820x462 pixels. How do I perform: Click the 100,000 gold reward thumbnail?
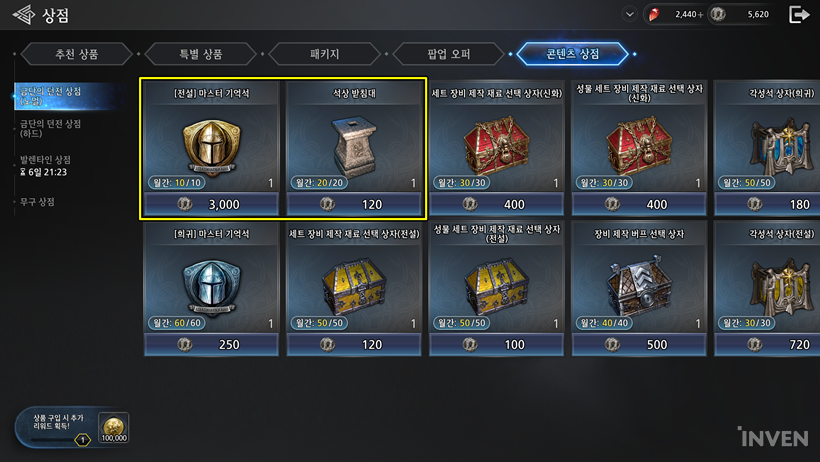(x=113, y=429)
